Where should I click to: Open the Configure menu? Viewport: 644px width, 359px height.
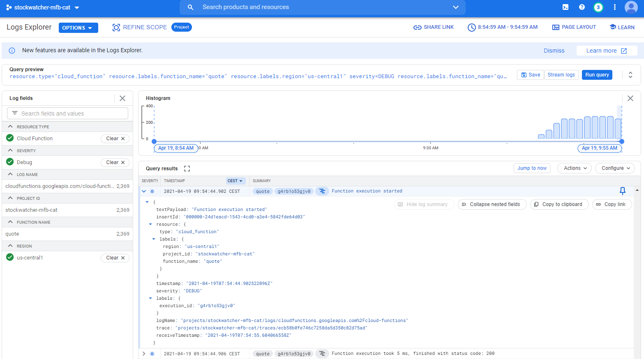tap(615, 168)
